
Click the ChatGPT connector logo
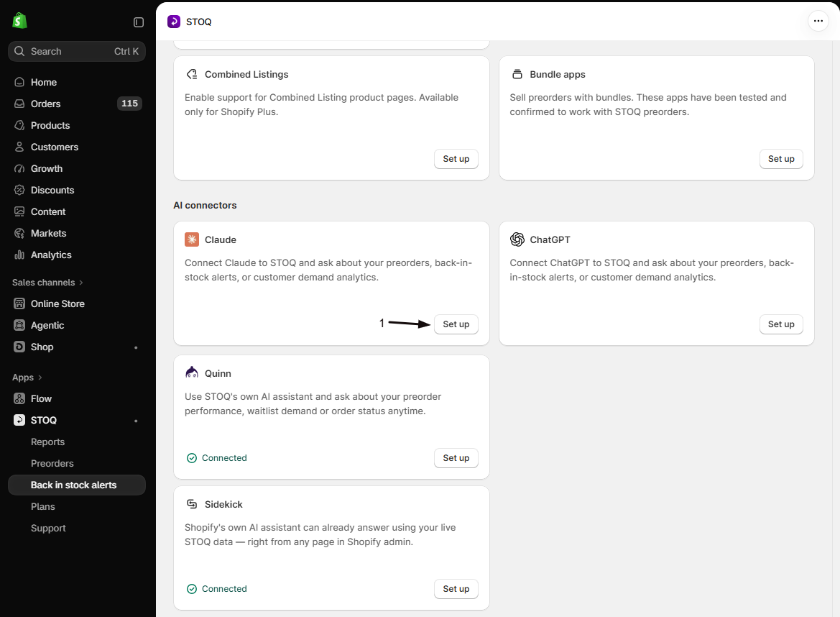click(517, 239)
